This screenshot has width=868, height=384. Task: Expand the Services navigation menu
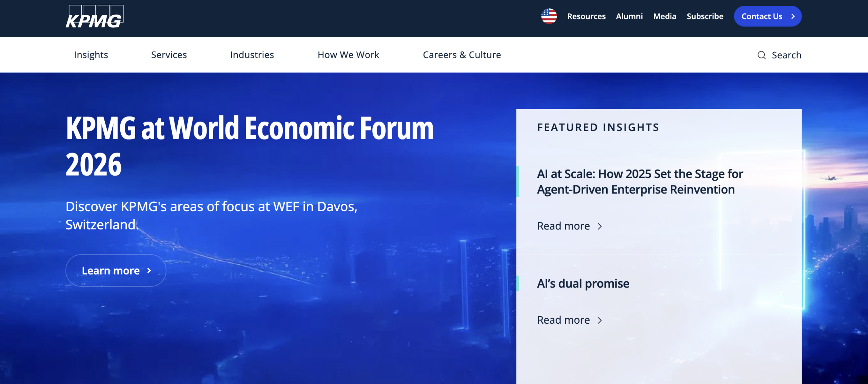[169, 55]
